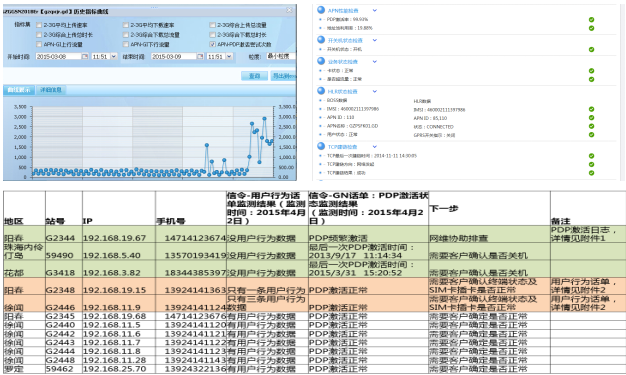626x375 pixels.
Task: Click the query button in the chart dialog
Action: point(254,76)
